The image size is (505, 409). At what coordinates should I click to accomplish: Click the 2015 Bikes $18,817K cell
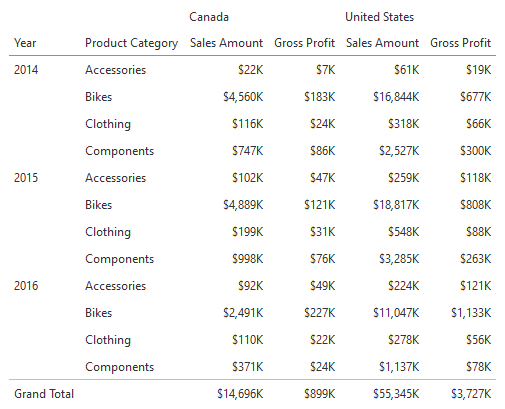396,205
